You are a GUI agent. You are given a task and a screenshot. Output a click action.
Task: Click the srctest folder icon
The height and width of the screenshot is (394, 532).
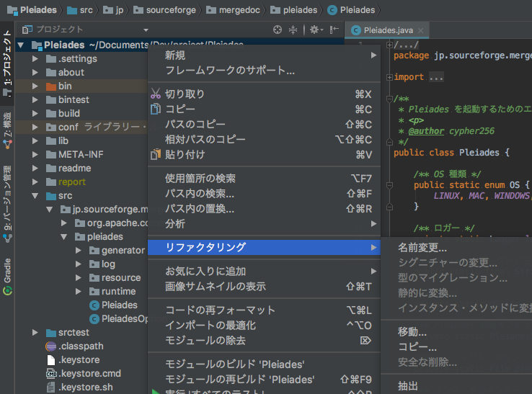point(51,333)
